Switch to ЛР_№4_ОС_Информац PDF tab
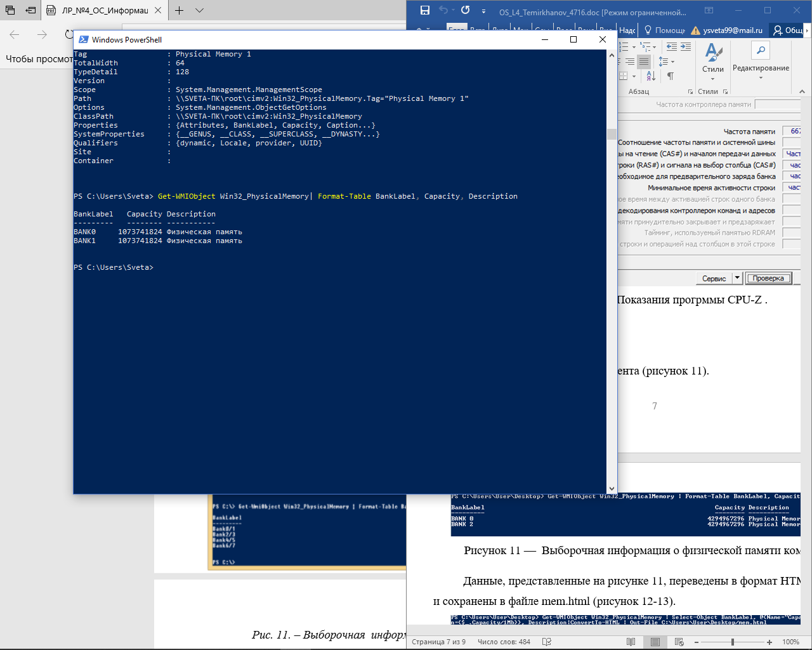Screen dimensions: 812x650 pyautogui.click(x=98, y=10)
